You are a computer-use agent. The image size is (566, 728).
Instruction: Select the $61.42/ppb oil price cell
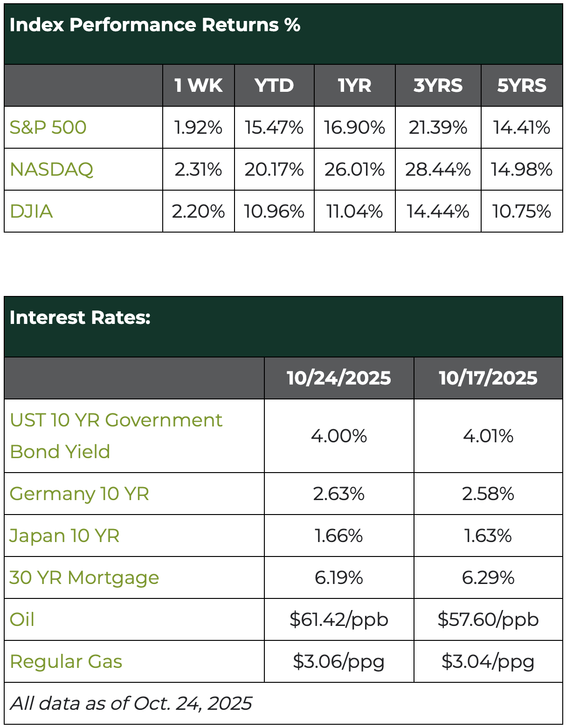339,620
